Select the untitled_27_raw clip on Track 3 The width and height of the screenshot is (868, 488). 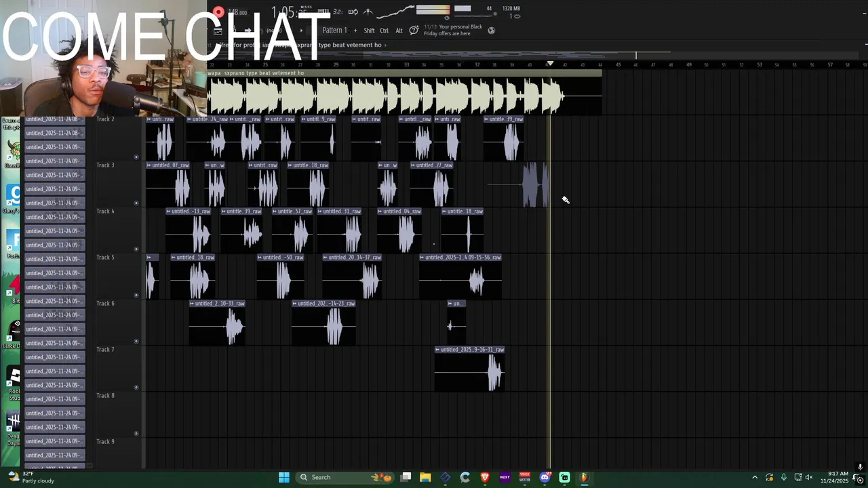(x=432, y=184)
